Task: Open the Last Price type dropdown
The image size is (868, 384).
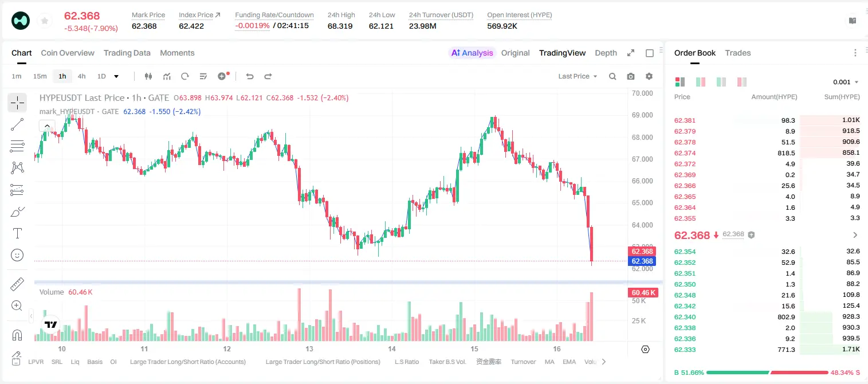Action: click(x=578, y=76)
